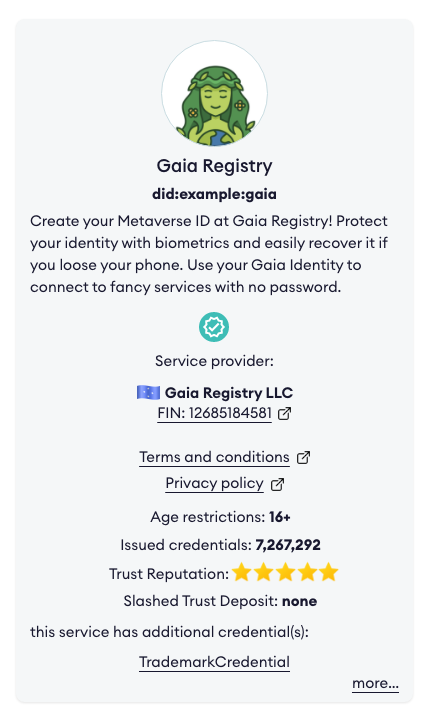428x719 pixels.
Task: Click external link icon beside Terms and conditions
Action: tap(303, 458)
